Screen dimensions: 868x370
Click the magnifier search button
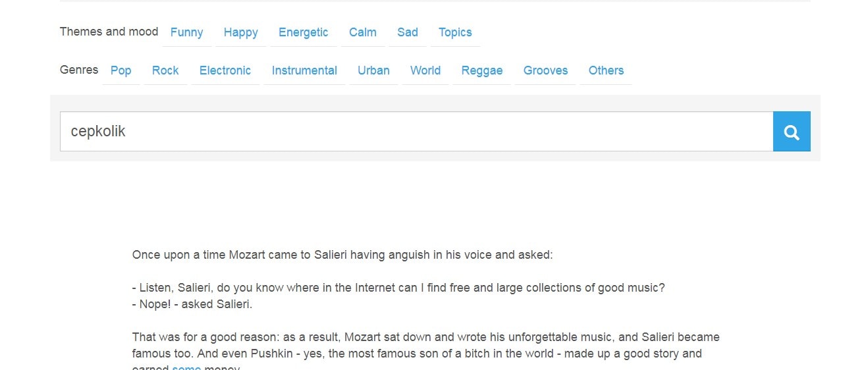tap(792, 132)
